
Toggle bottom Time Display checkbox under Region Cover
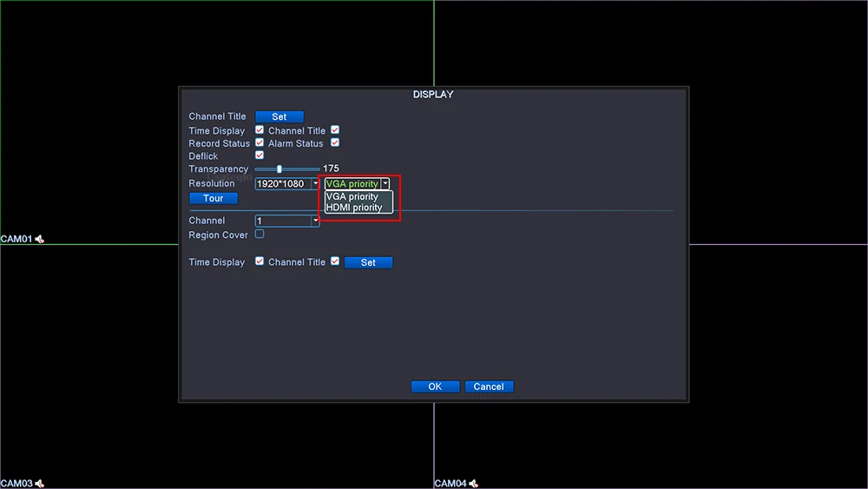[259, 261]
